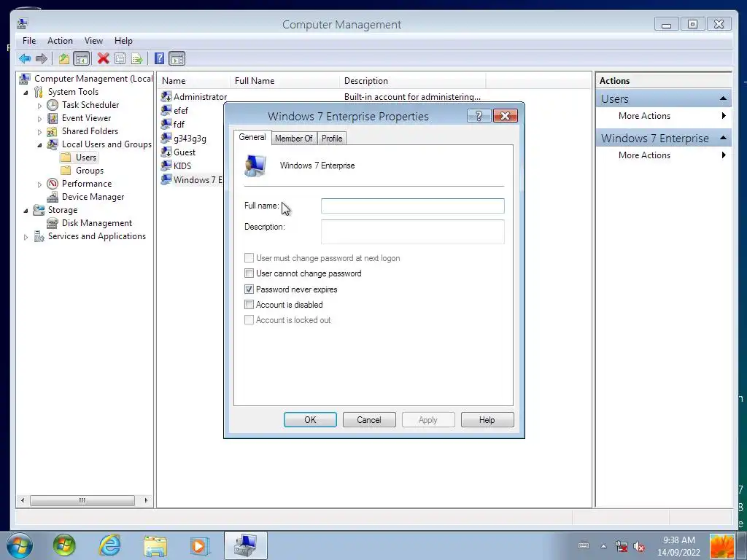Open the File menu
747x560 pixels.
[x=29, y=41]
